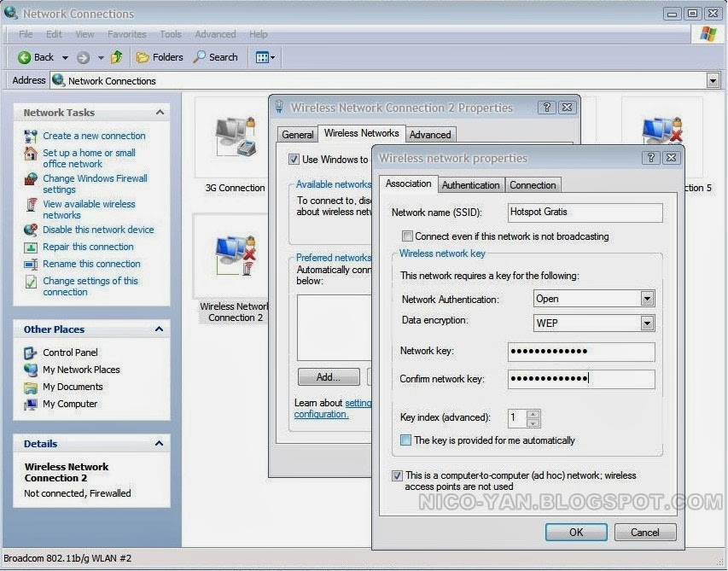
Task: Collapse the Network Tasks panel
Action: pyautogui.click(x=159, y=112)
